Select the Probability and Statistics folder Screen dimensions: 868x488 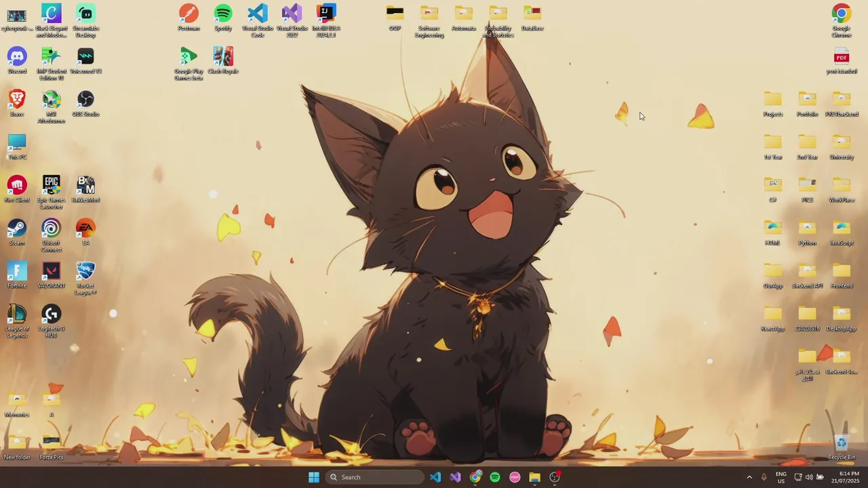coord(498,20)
